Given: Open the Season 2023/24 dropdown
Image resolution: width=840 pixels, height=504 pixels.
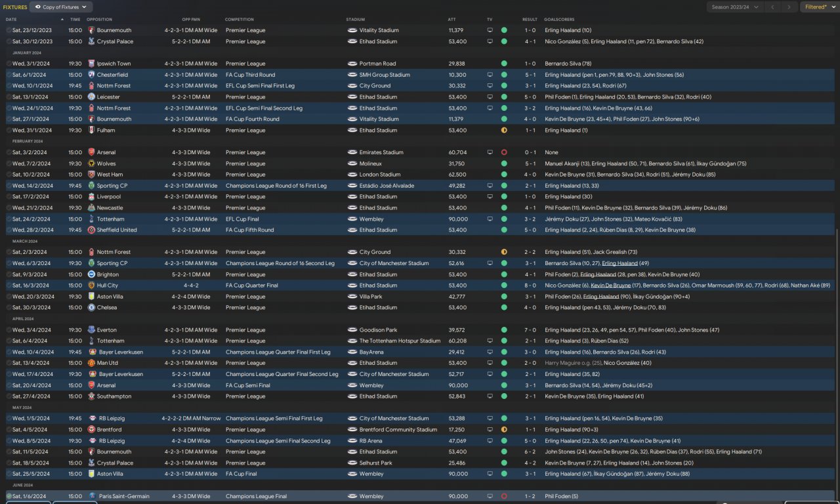Looking at the screenshot, I should tap(735, 7).
